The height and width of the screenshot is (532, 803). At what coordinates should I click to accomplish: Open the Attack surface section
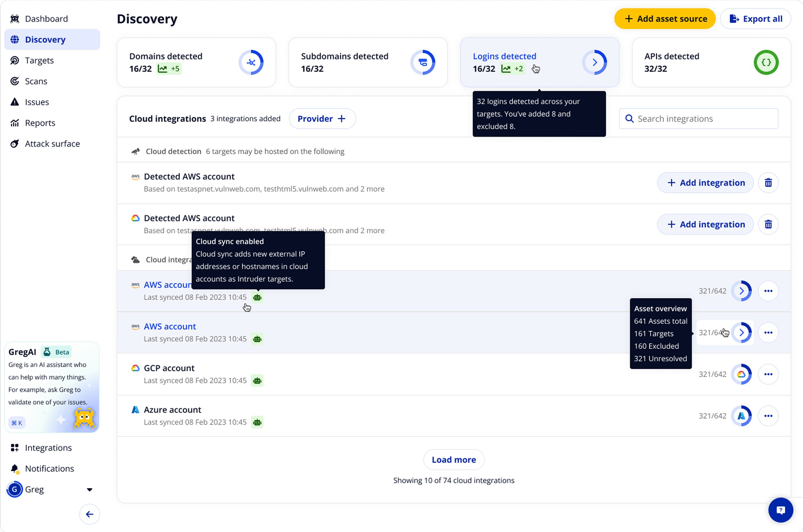coord(52,144)
